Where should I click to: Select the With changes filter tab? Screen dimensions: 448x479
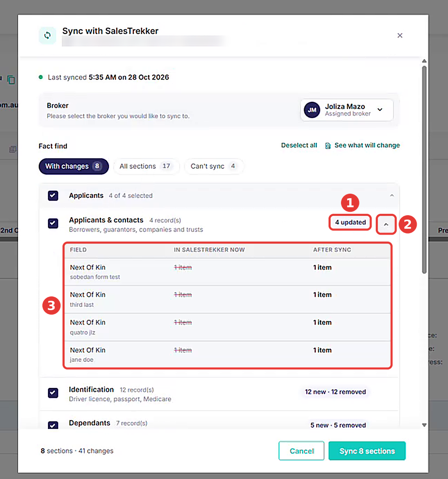[74, 166]
